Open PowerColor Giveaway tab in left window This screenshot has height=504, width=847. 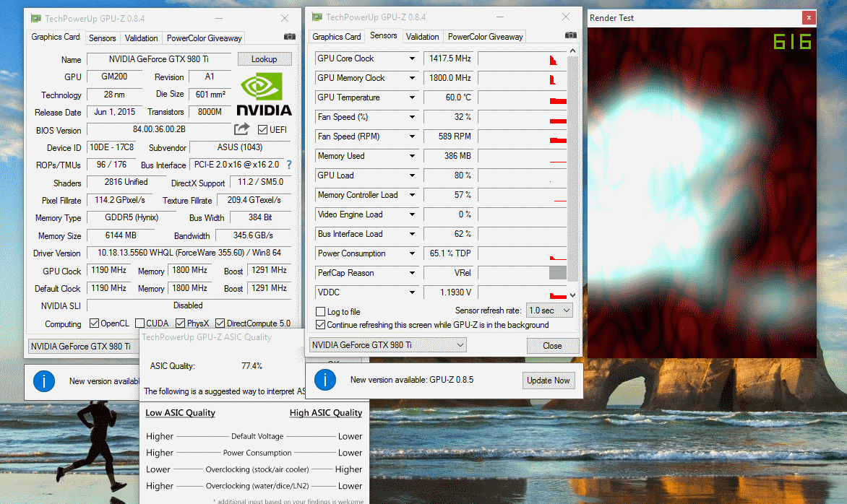205,38
